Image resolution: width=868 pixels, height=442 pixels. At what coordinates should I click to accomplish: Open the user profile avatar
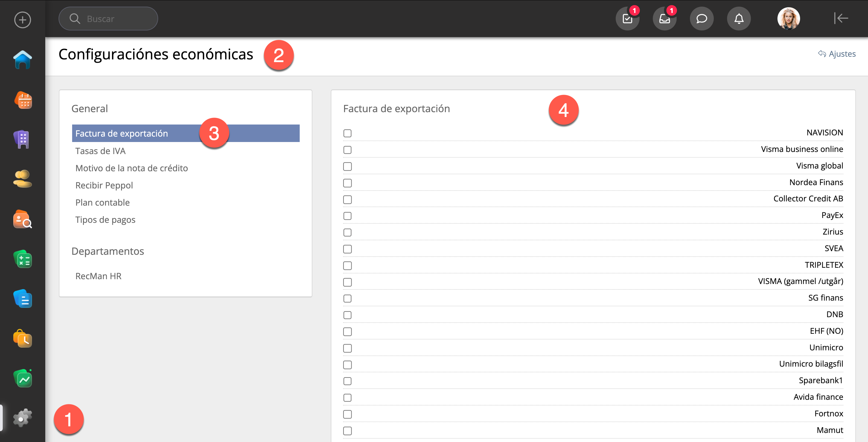[789, 18]
